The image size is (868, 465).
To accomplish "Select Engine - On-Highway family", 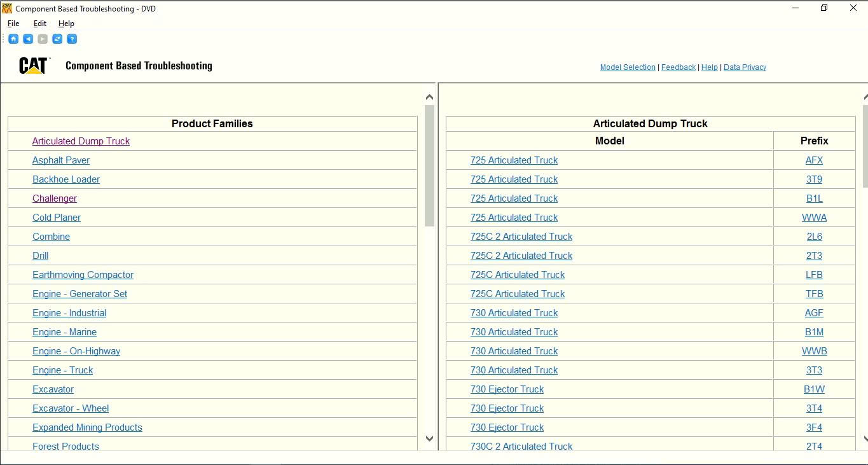I will 76,351.
